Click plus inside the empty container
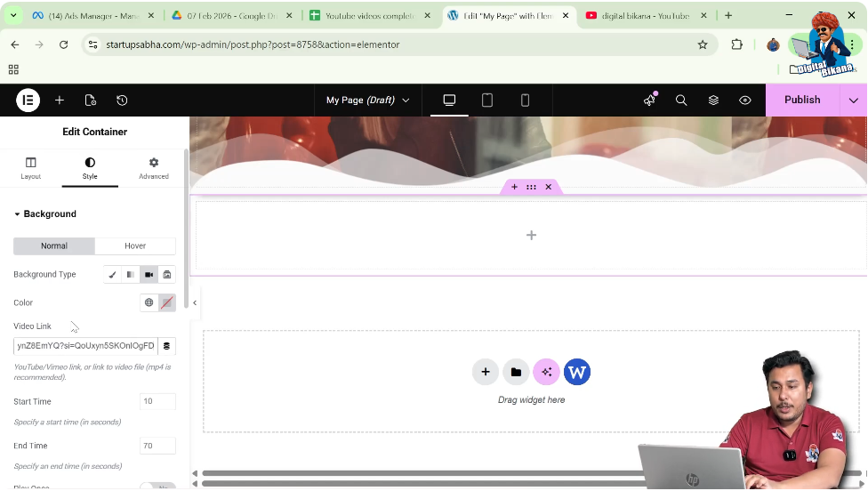This screenshot has height=491, width=868. [532, 235]
